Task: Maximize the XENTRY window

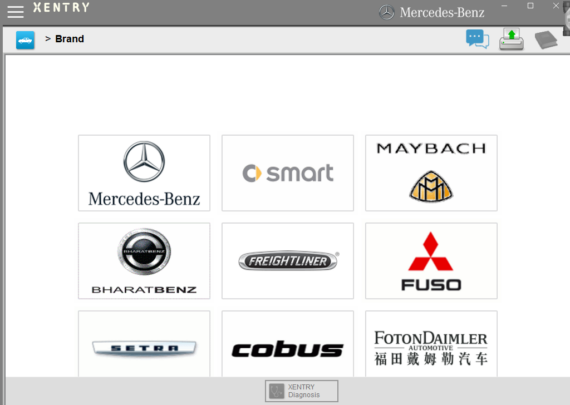Action: (530, 6)
